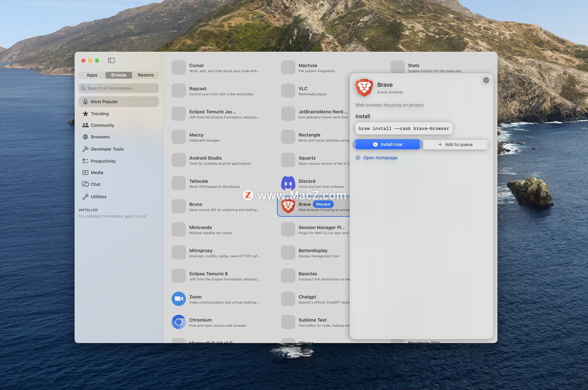The width and height of the screenshot is (588, 390).
Task: Click the Chatgpt placeholder app icon
Action: point(288,299)
